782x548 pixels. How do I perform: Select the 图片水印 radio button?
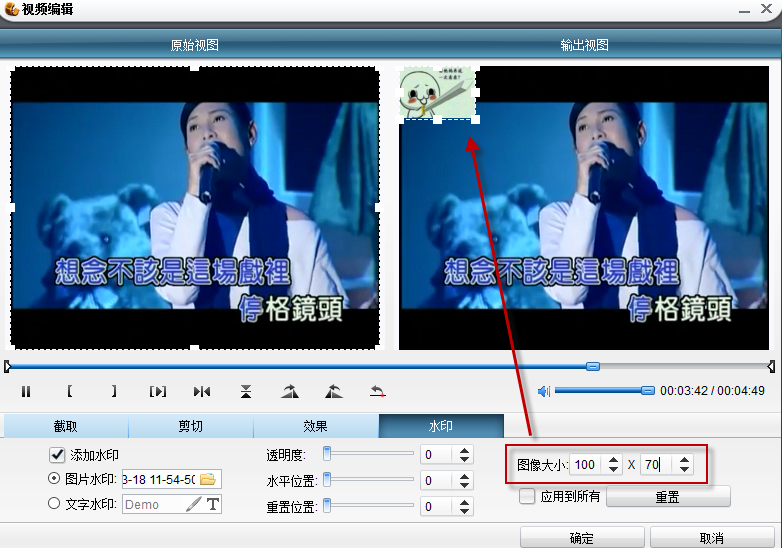point(54,479)
